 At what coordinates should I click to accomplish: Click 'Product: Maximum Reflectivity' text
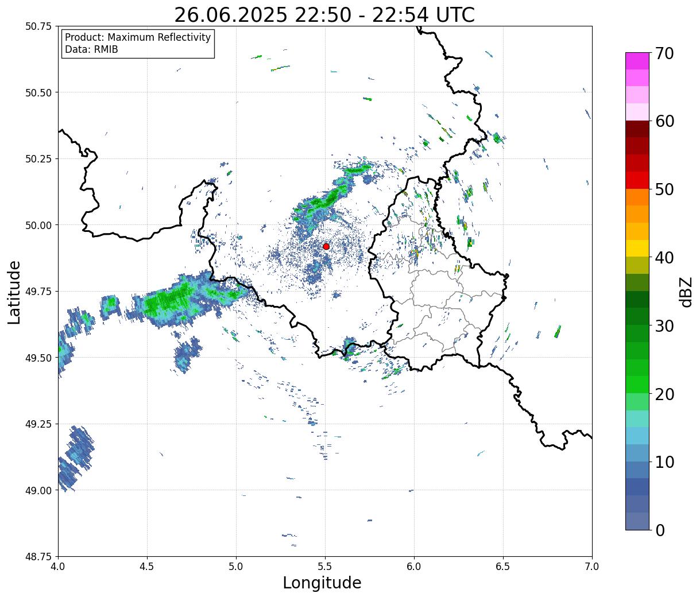138,37
